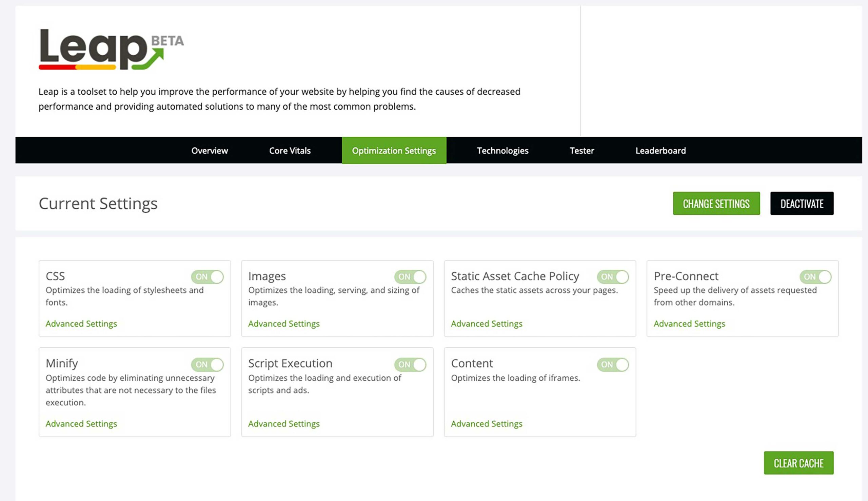Click the Content card title

(472, 363)
